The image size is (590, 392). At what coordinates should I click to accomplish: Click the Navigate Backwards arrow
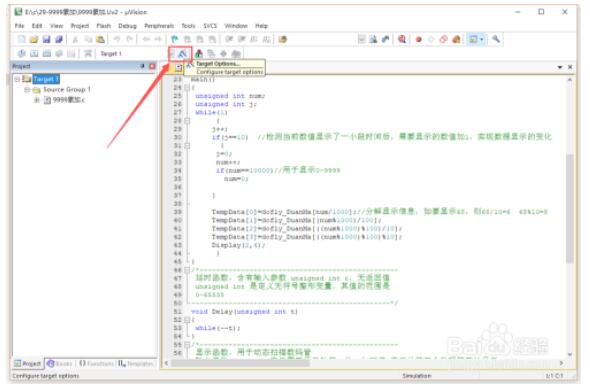pos(146,39)
